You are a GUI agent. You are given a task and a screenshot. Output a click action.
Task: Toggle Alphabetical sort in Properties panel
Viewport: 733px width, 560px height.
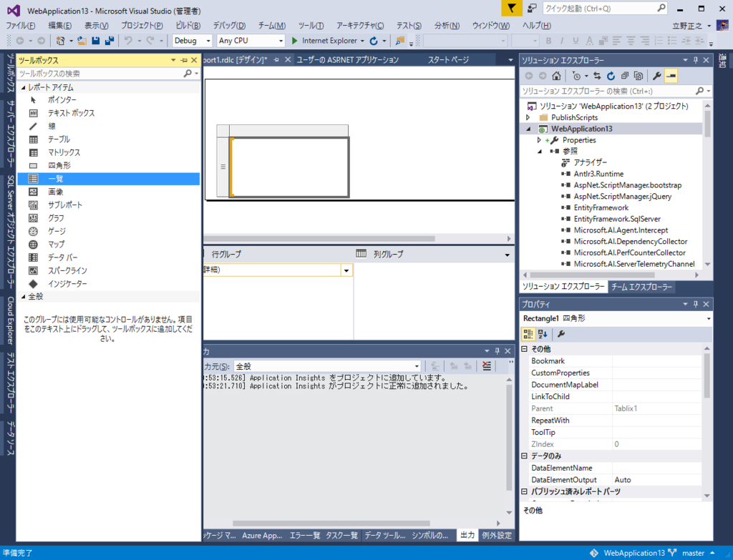tap(543, 334)
